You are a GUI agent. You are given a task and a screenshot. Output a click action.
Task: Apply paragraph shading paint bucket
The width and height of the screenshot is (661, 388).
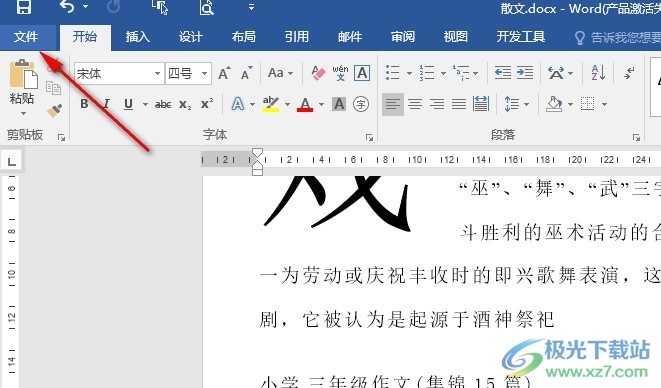pos(554,104)
